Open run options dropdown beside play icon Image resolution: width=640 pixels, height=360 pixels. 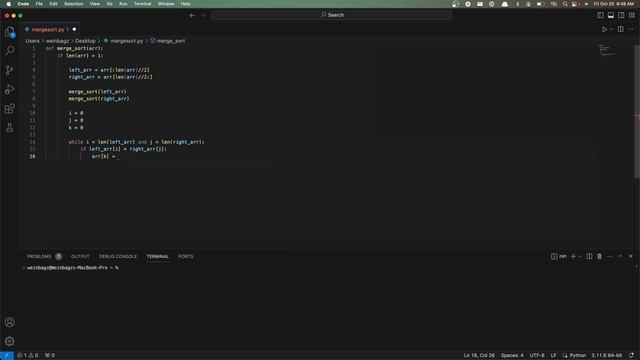tap(611, 29)
